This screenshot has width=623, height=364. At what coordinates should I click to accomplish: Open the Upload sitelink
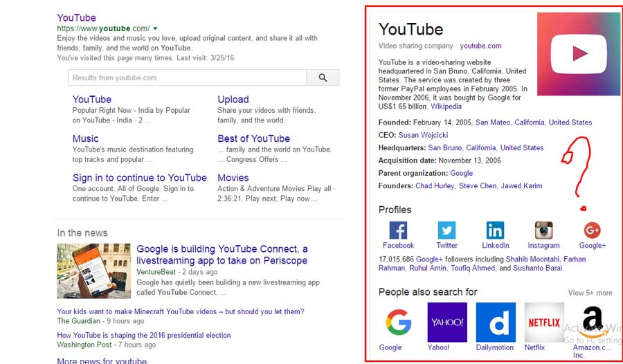(x=233, y=100)
